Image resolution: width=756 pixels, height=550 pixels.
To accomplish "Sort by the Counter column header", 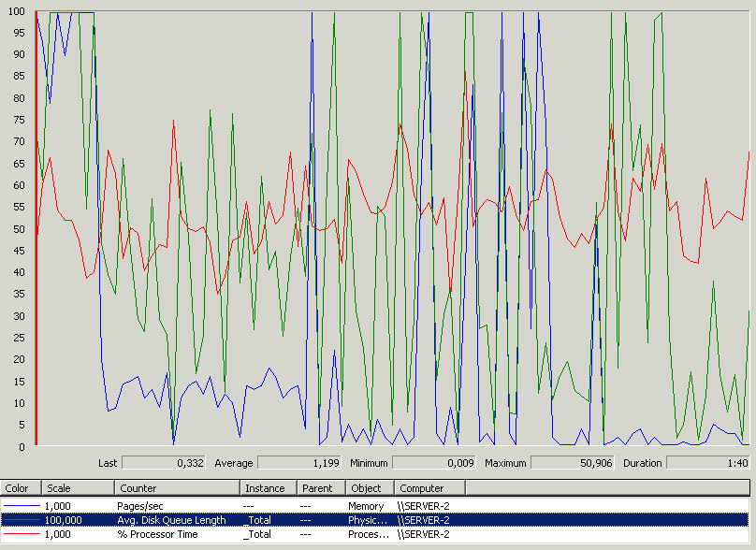I will coord(177,488).
